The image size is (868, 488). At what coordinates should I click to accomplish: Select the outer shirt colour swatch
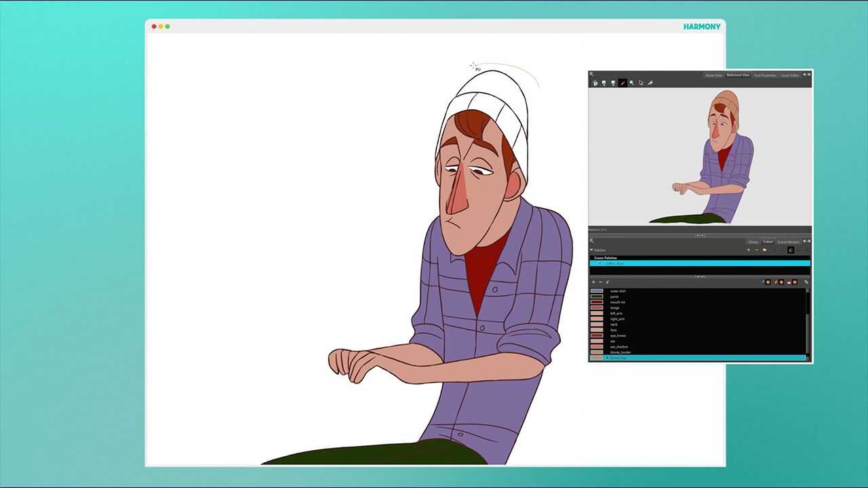[597, 291]
